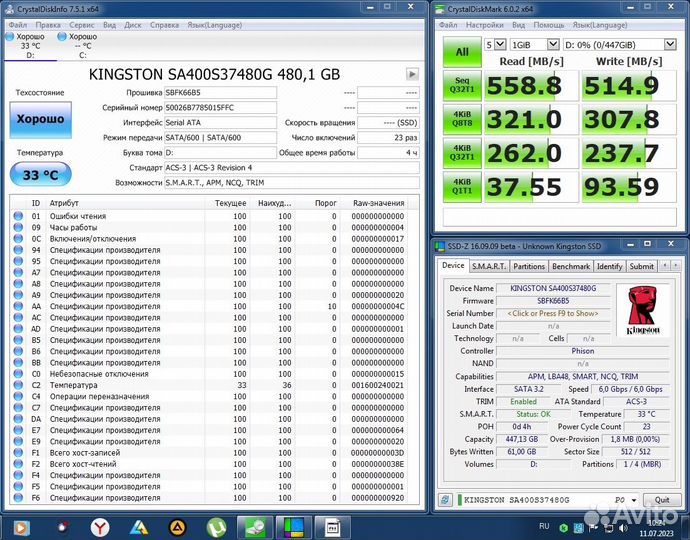Click the network tray icon
This screenshot has width=690, height=540.
609,528
